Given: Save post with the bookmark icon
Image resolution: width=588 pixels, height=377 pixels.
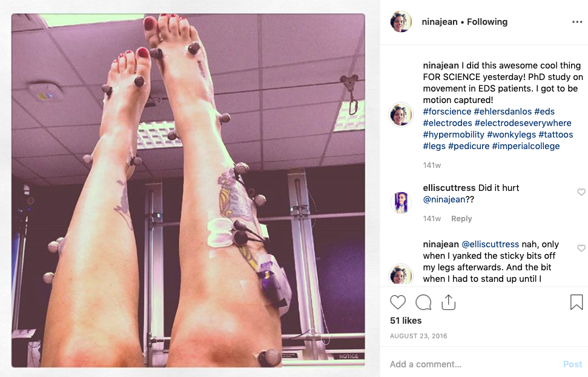Looking at the screenshot, I should pyautogui.click(x=576, y=302).
